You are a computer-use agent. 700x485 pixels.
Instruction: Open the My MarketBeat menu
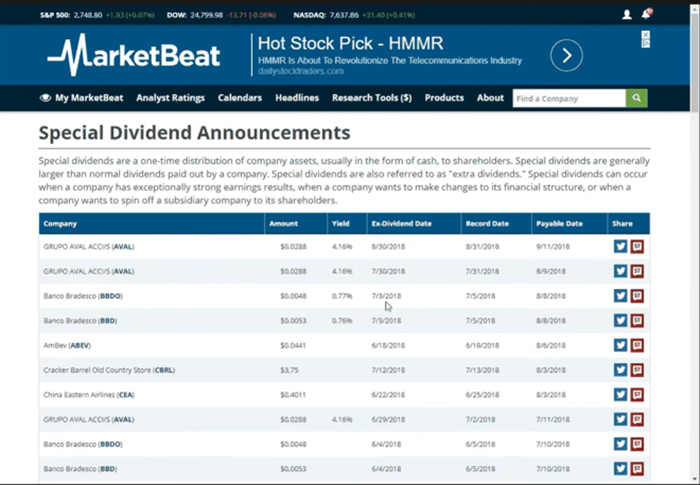81,98
